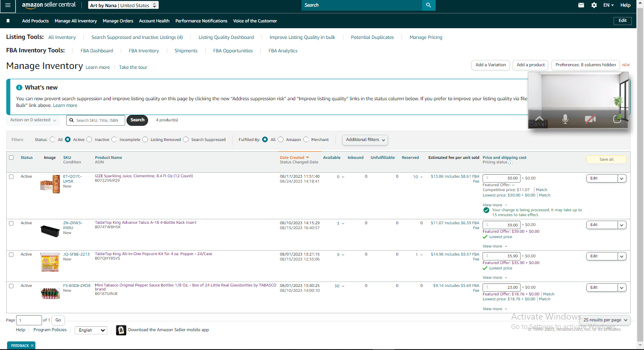This screenshot has width=644, height=350.
Task: Click the page number input field
Action: click(29, 320)
